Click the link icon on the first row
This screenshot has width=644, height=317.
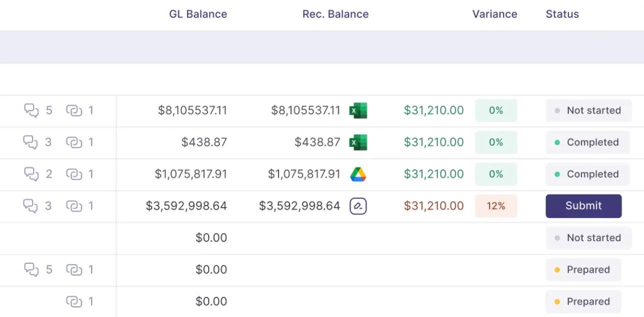(73, 110)
